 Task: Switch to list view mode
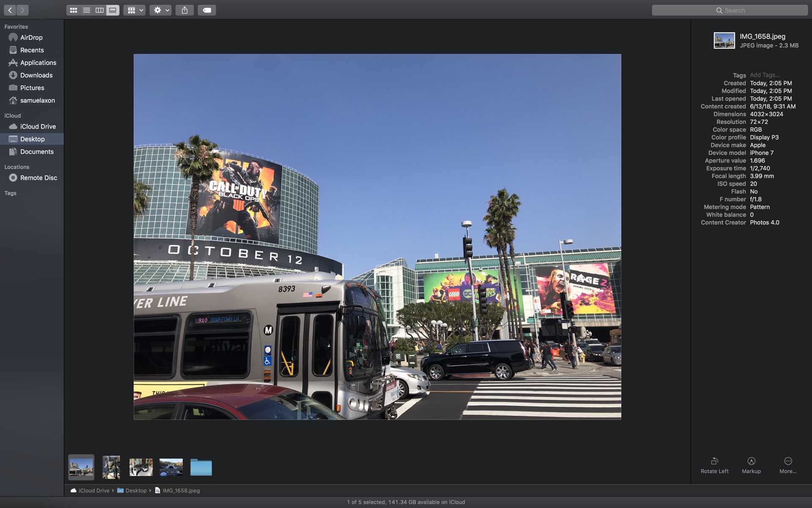(x=86, y=10)
